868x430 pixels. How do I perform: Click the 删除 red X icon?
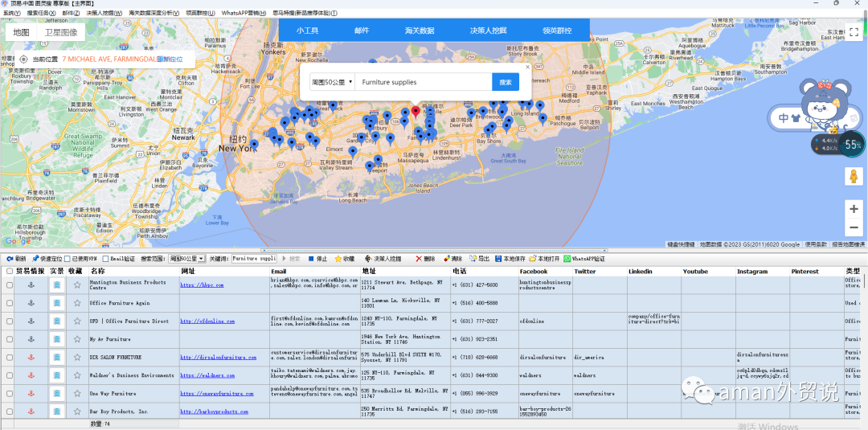click(x=419, y=259)
